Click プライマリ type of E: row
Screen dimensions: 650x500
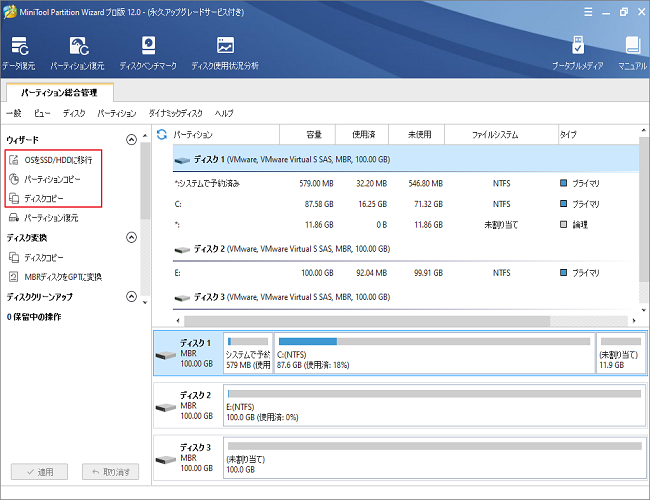pos(580,273)
